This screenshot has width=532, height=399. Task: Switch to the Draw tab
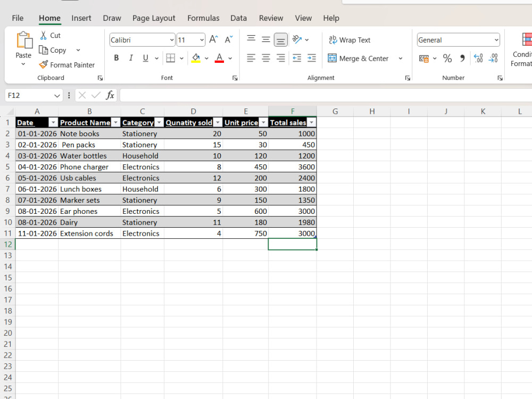(x=112, y=18)
